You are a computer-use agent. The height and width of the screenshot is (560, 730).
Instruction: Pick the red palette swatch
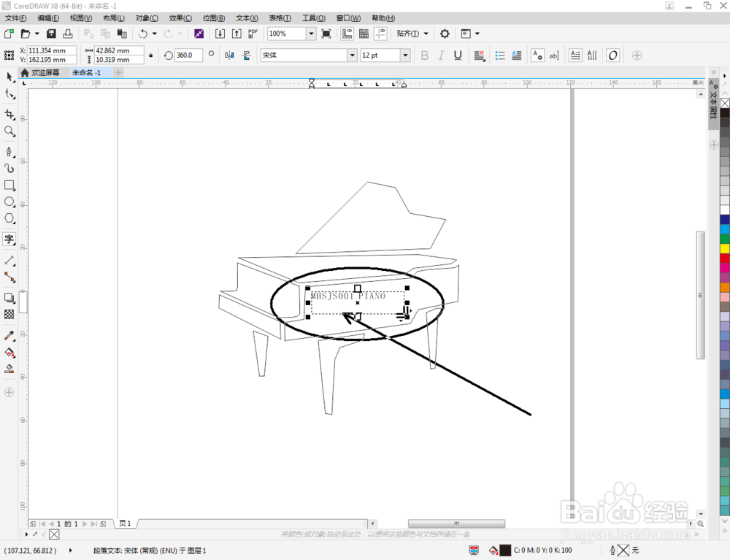click(725, 258)
